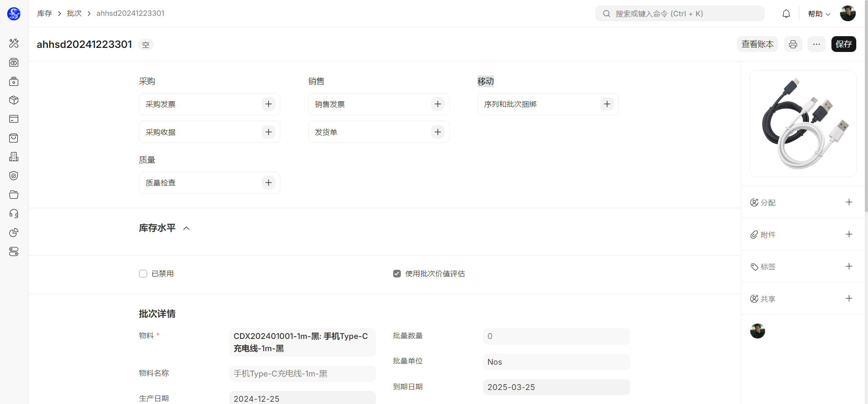The width and height of the screenshot is (868, 404).
Task: Click the app logo in the sidebar
Action: coord(14,14)
